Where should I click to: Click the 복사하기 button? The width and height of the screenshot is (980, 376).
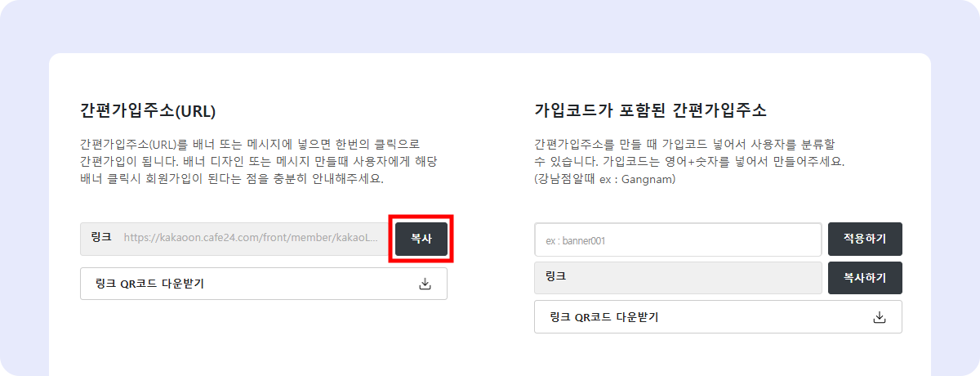pos(865,278)
